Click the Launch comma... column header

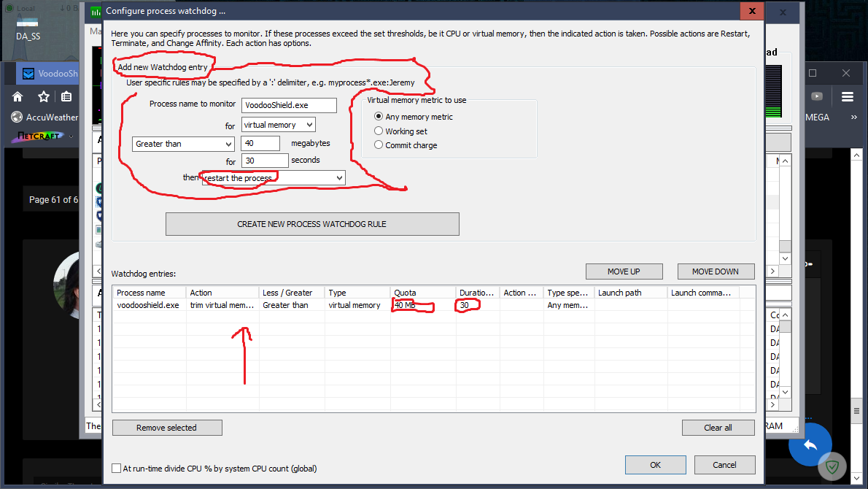pos(703,293)
